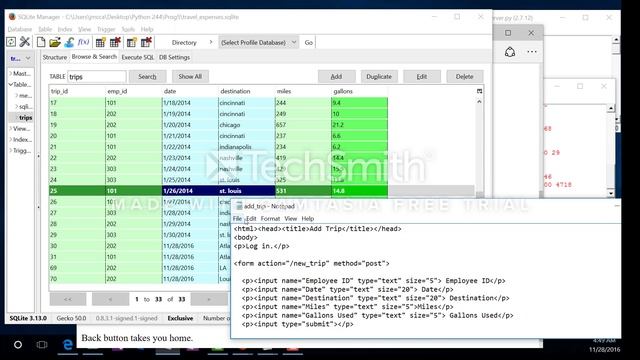640x360 pixels.
Task: Click the Refresh icon in SQLite Manager toolbar
Action: tap(11, 42)
